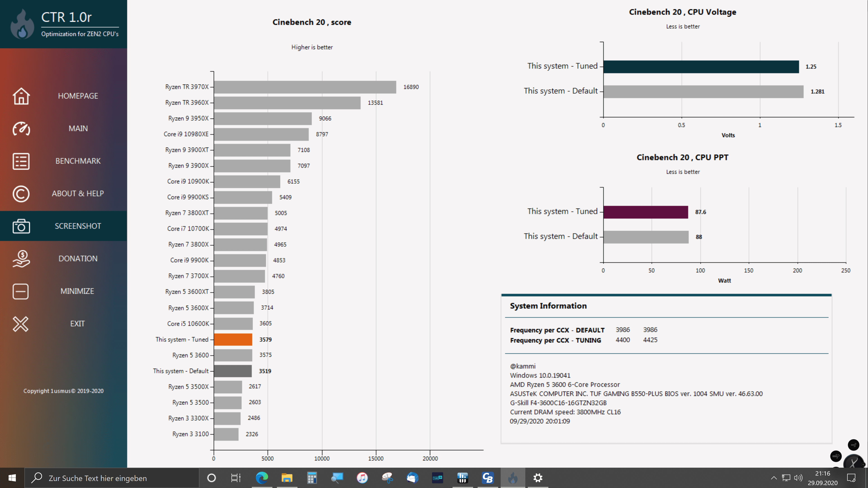Click the lower high-fan wind overlay button
This screenshot has height=488, width=868.
(x=836, y=456)
